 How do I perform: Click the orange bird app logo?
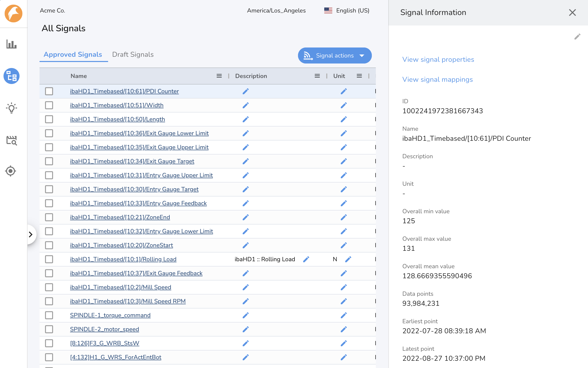(14, 13)
